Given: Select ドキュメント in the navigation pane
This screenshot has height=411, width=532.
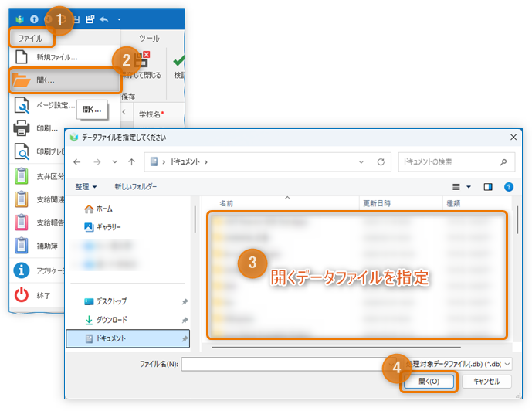Looking at the screenshot, I should click(128, 338).
